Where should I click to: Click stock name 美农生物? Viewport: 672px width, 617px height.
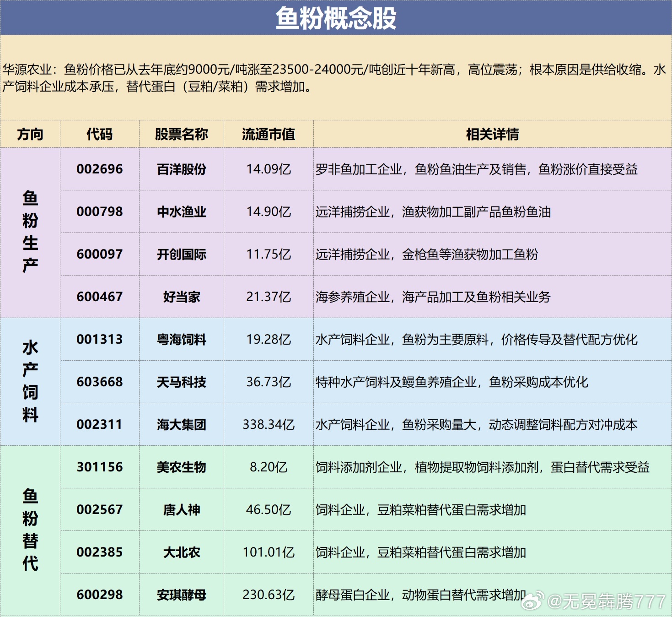[182, 467]
